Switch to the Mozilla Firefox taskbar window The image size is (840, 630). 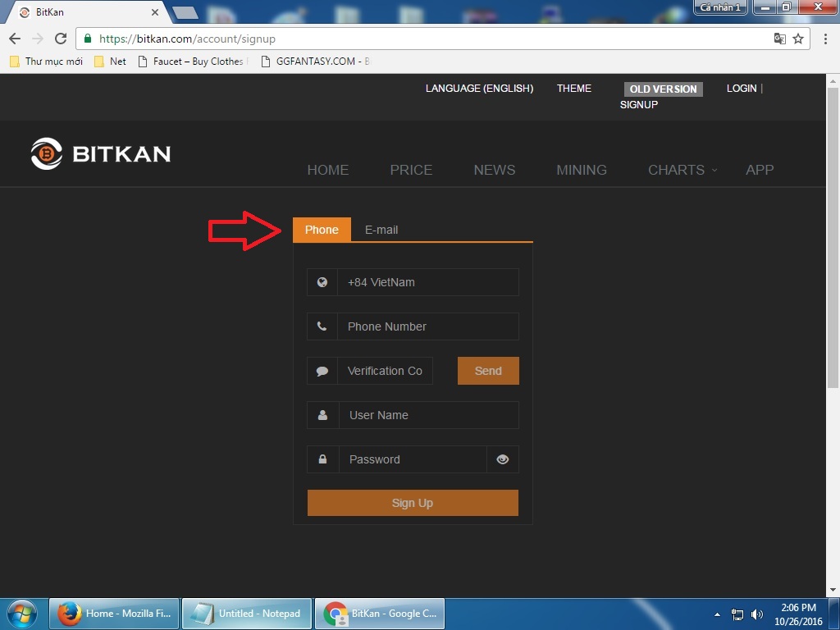tap(114, 614)
